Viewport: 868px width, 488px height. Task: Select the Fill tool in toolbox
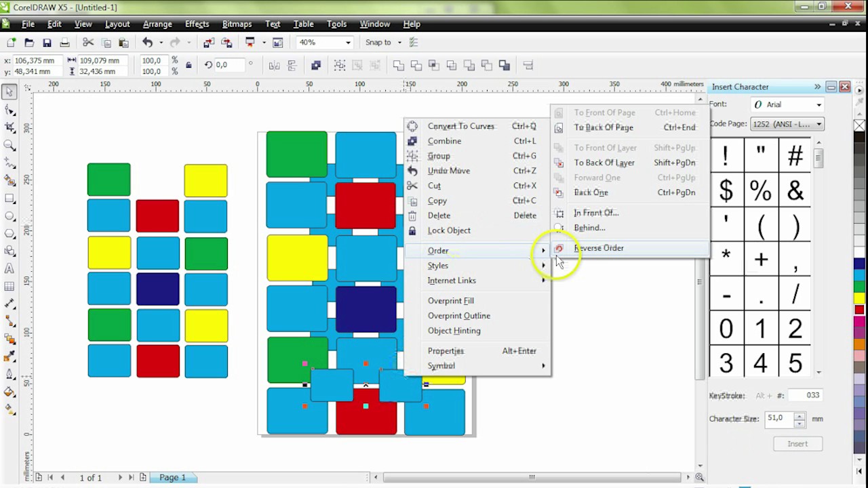tap(9, 392)
